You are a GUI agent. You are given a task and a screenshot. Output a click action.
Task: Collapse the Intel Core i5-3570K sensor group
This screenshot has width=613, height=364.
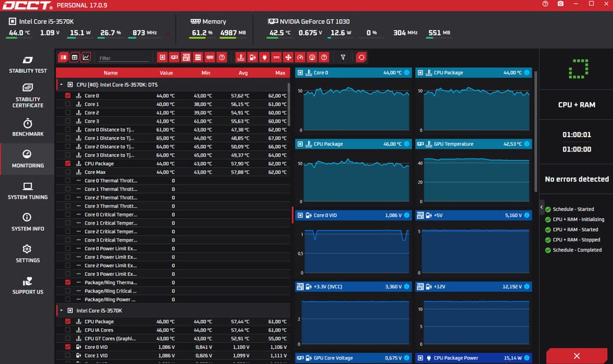(61, 310)
